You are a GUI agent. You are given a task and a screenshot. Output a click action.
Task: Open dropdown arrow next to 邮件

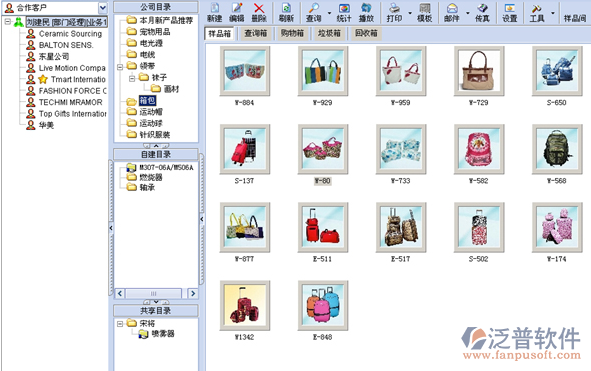pyautogui.click(x=468, y=13)
